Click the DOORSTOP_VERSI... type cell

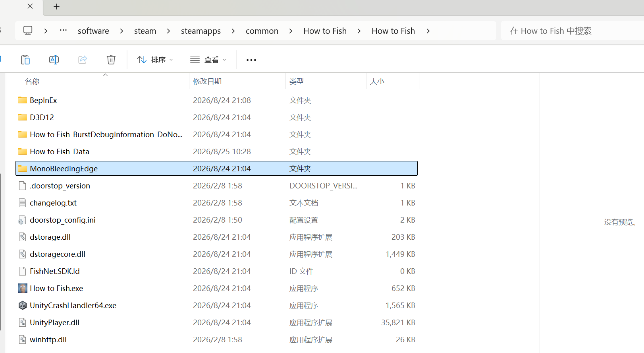pos(323,186)
